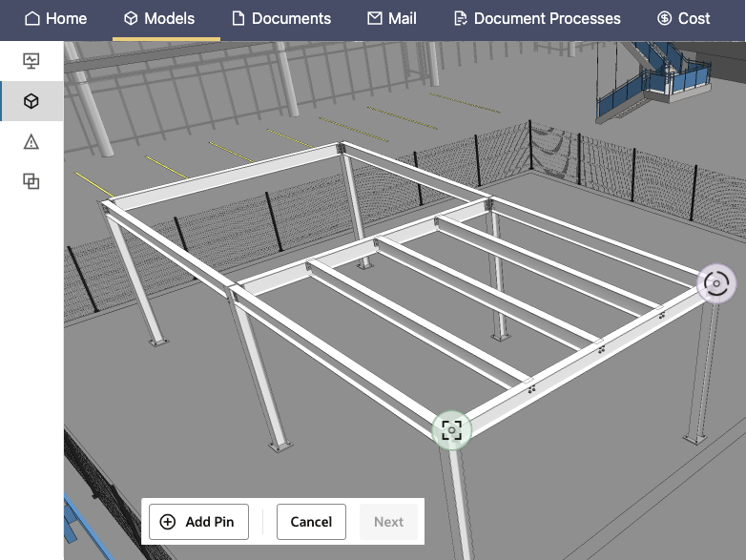Click the overlapping squares compare icon

[31, 181]
